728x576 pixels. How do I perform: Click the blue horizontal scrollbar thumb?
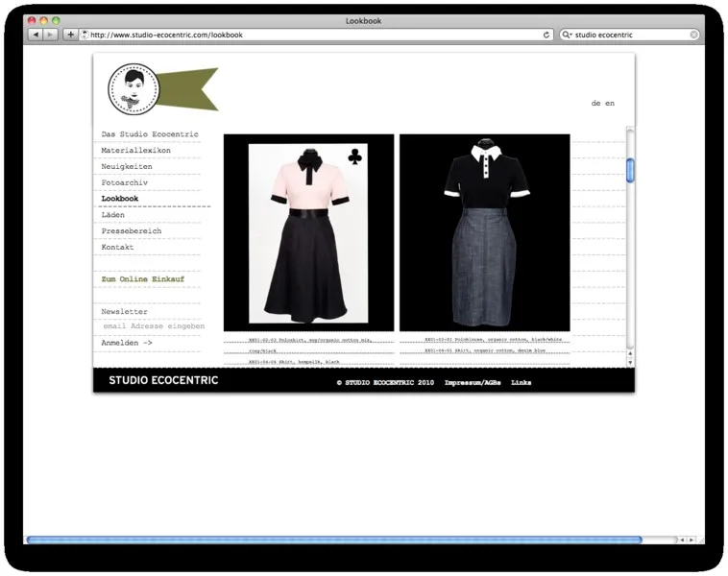tap(334, 540)
